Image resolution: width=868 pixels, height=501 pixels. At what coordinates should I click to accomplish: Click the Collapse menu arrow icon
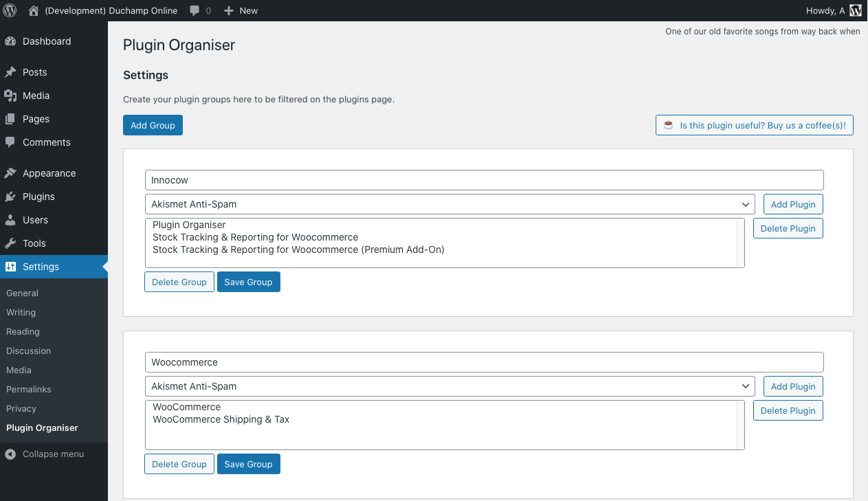[x=10, y=454]
